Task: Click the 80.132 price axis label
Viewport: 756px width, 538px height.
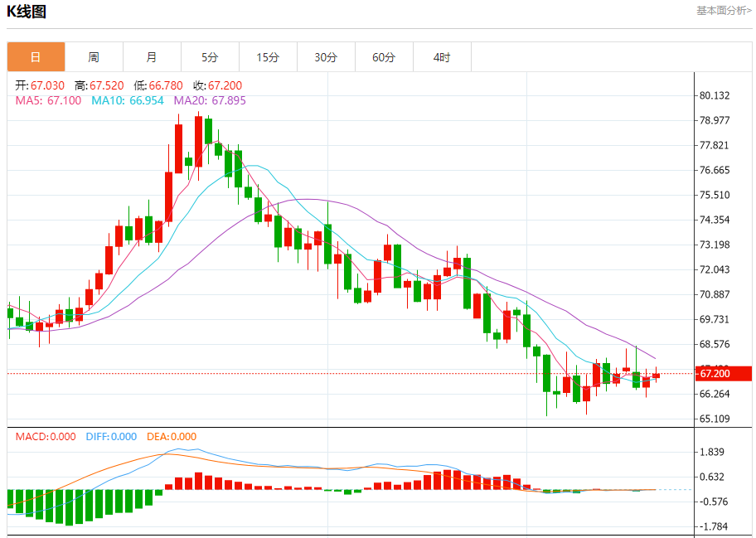Action: [715, 95]
